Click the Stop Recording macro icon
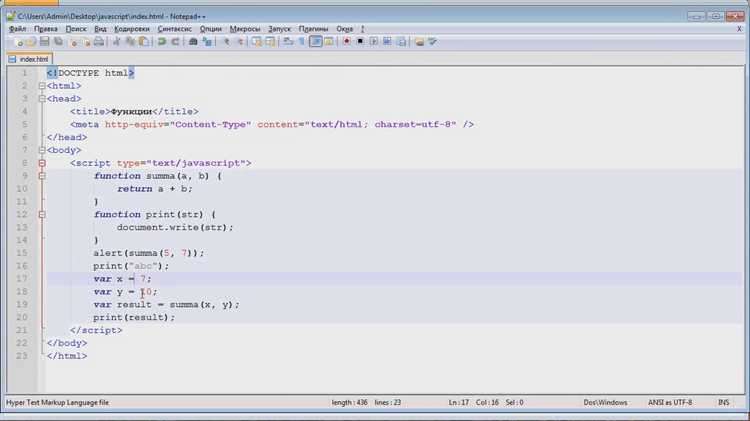The width and height of the screenshot is (750, 421). (x=360, y=42)
